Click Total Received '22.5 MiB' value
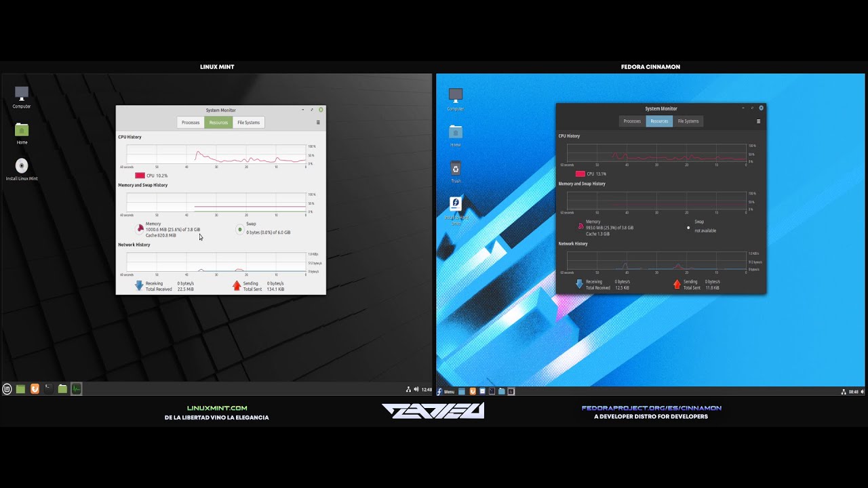868x488 pixels. [186, 289]
